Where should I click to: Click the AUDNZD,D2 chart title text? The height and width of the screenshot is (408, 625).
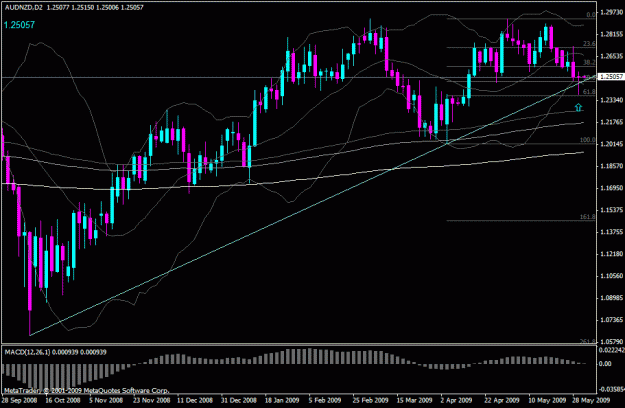(24, 7)
